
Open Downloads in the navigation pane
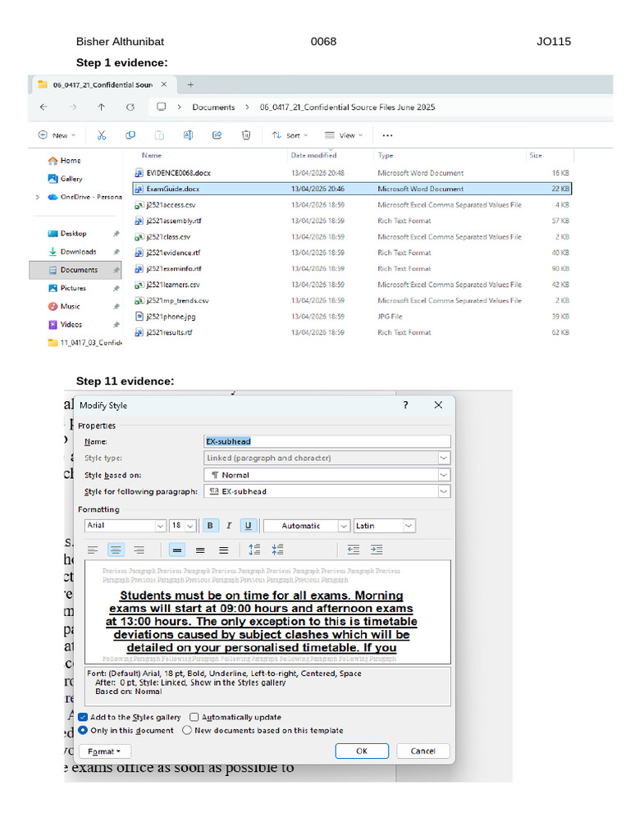click(x=78, y=252)
